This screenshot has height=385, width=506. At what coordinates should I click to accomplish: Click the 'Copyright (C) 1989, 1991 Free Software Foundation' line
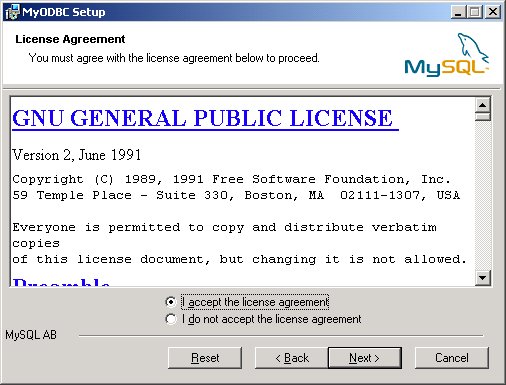pyautogui.click(x=231, y=179)
